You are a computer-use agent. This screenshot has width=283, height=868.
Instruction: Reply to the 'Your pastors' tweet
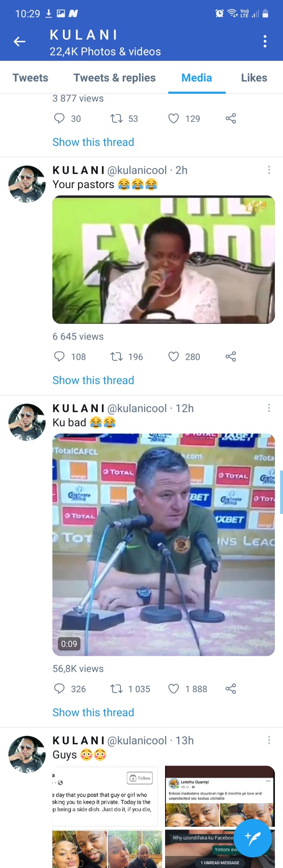tap(59, 356)
